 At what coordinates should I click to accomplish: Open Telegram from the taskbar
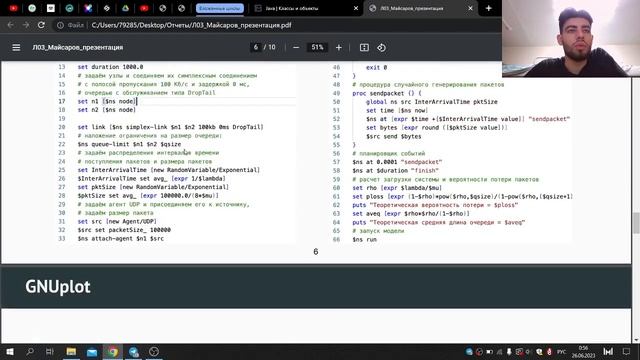pyautogui.click(x=133, y=351)
